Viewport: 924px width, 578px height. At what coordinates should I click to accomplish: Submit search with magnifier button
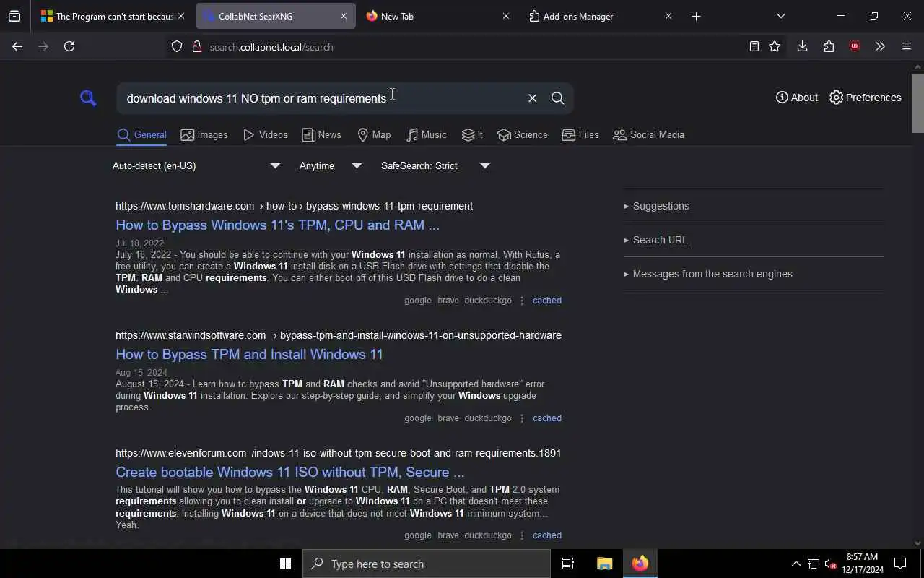tap(557, 98)
